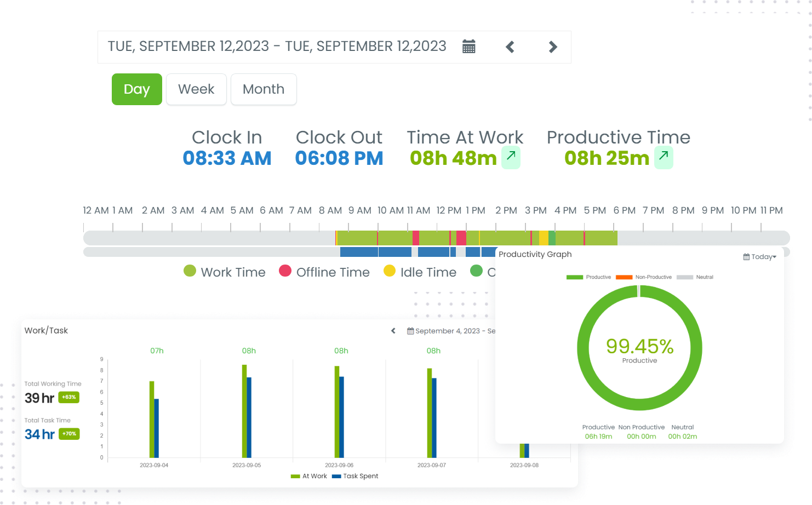The image size is (812, 505).
Task: Toggle the Task Spent legend entry
Action: click(x=359, y=476)
